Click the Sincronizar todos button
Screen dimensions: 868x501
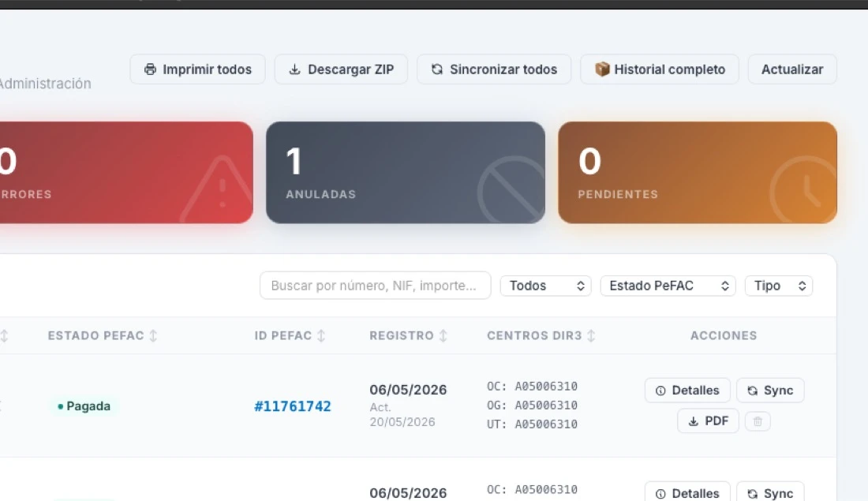494,69
